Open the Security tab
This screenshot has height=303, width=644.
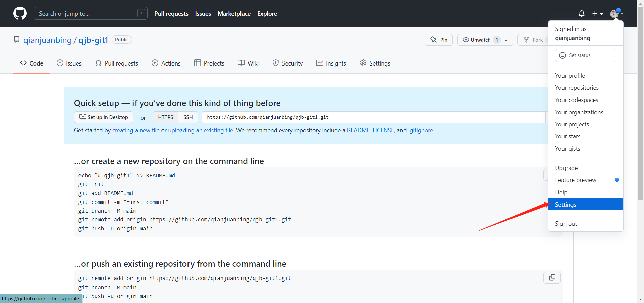tap(287, 63)
